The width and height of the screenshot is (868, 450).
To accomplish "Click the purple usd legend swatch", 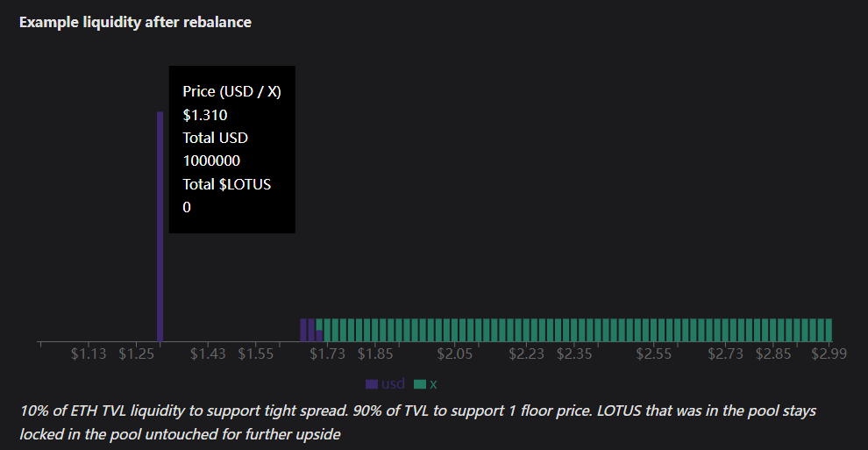I will (x=372, y=384).
